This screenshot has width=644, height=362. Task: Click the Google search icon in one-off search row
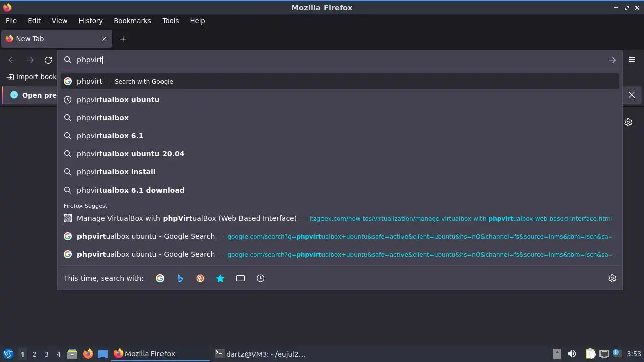[x=160, y=278]
